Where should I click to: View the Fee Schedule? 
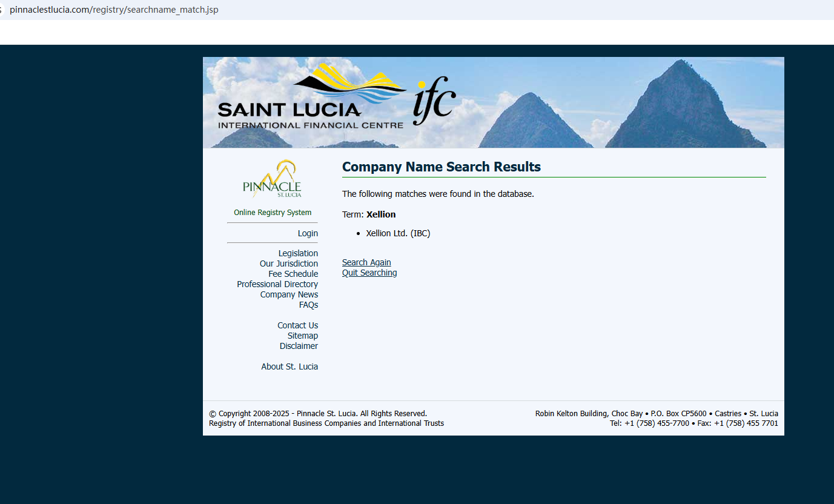click(293, 274)
